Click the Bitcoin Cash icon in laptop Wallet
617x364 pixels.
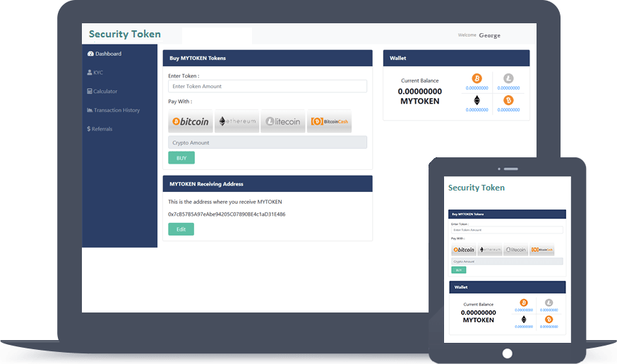click(x=508, y=100)
